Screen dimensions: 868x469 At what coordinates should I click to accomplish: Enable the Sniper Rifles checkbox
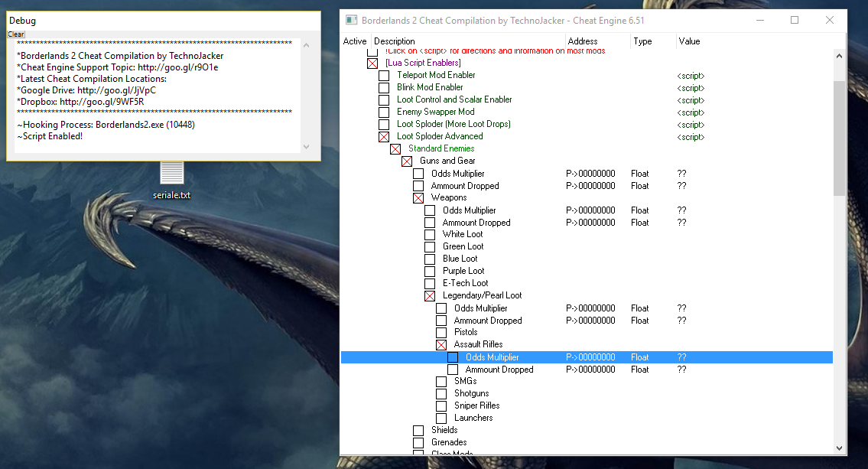[442, 405]
